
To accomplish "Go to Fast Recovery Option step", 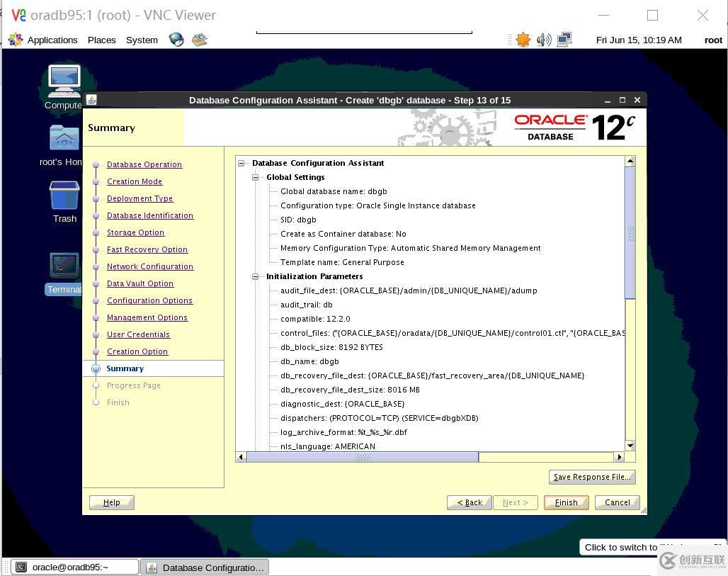I will coord(147,249).
